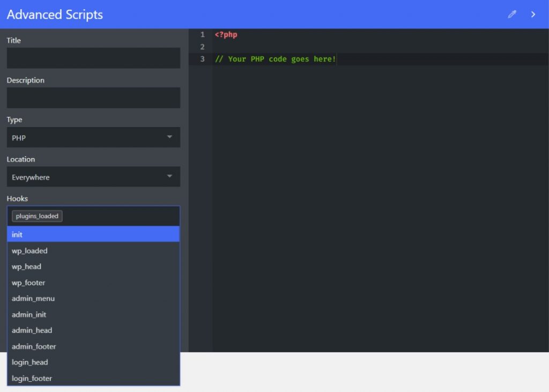This screenshot has height=392, width=549.
Task: Pick the admin_init hook option
Action: pyautogui.click(x=93, y=315)
